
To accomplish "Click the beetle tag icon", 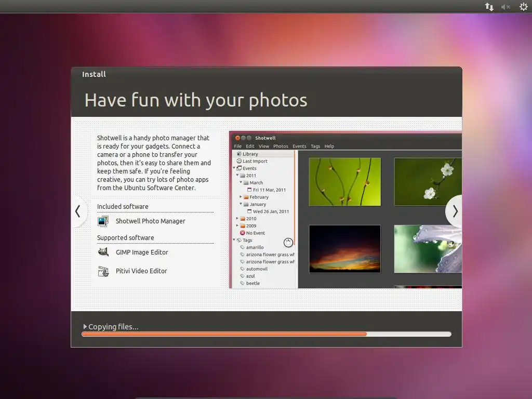I will (242, 283).
